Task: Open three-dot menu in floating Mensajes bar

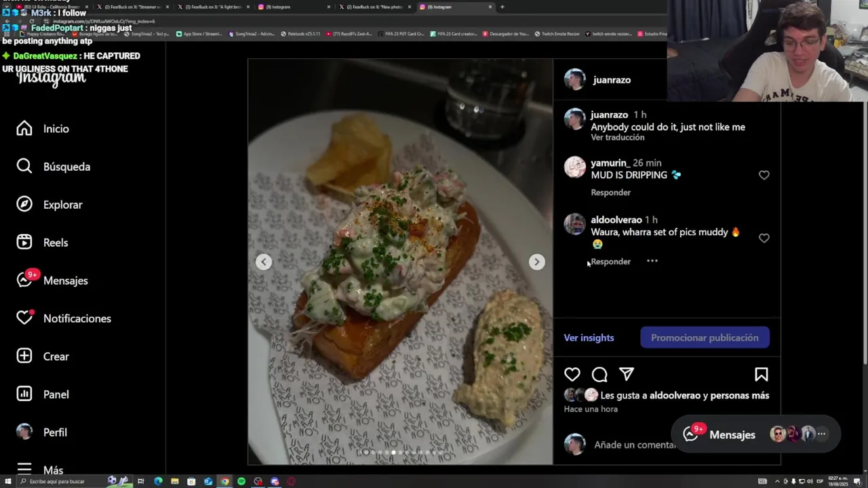Action: click(822, 434)
